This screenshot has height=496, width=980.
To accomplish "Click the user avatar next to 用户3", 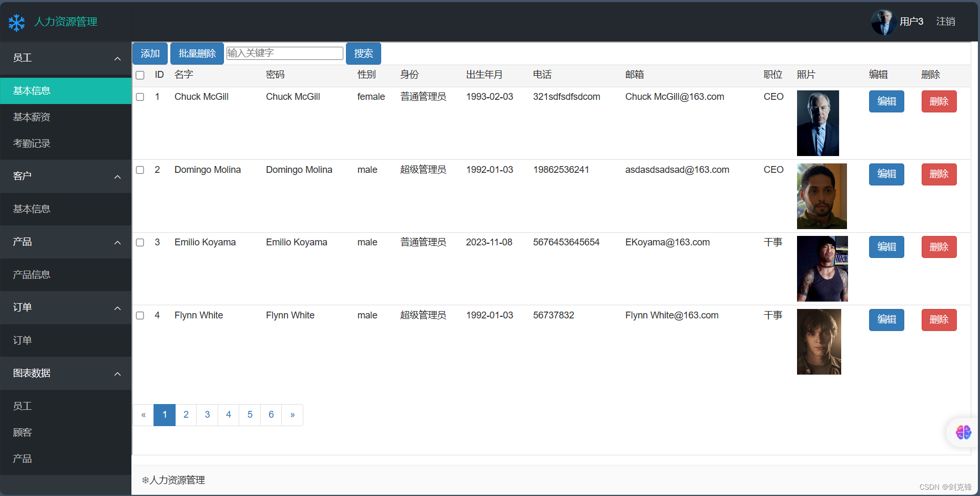I will 884,22.
